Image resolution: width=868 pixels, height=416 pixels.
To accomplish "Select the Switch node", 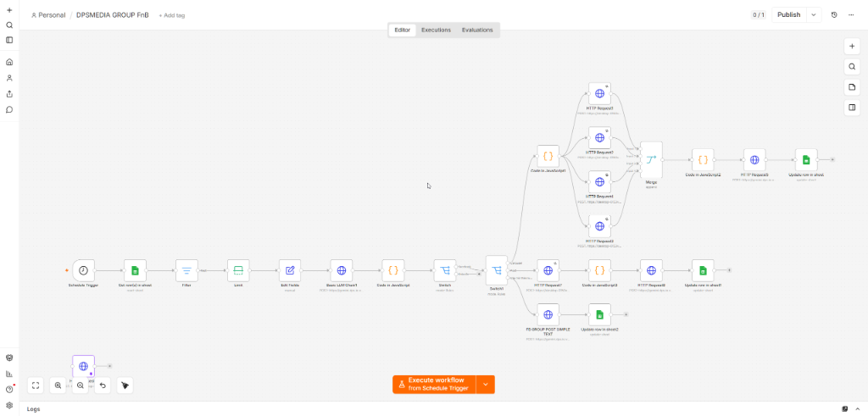I will (445, 270).
